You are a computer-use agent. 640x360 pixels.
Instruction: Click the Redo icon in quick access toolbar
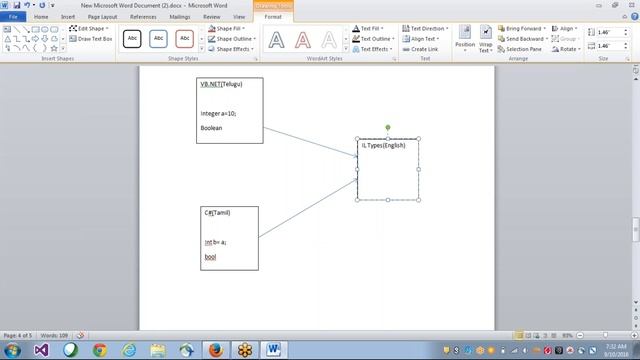click(x=42, y=5)
